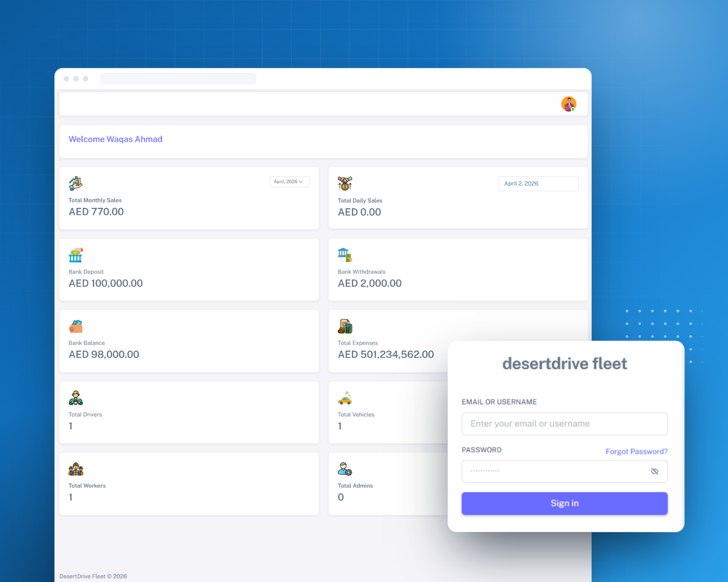This screenshot has width=728, height=582.
Task: Click the Total Admins icon
Action: tap(345, 469)
